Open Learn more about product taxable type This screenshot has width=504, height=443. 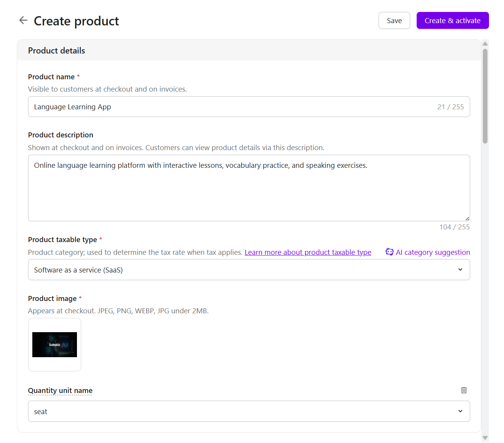coord(308,252)
